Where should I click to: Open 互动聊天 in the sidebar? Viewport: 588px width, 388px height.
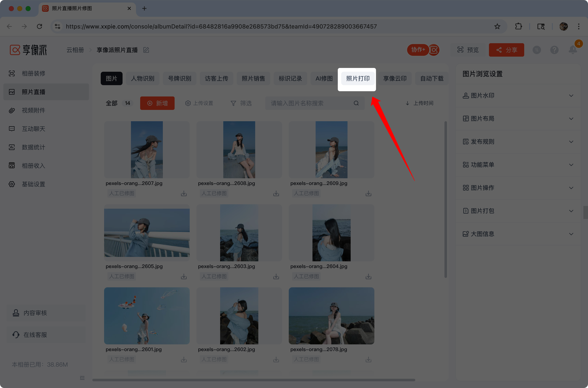click(x=46, y=129)
